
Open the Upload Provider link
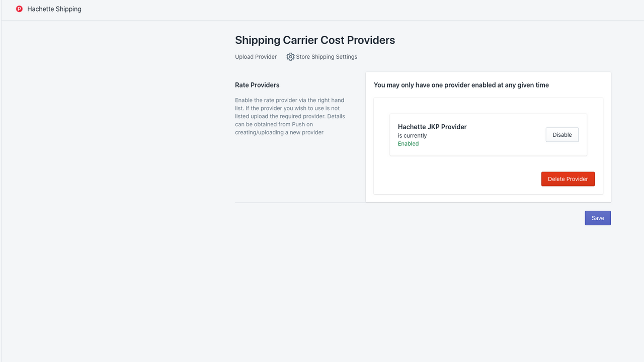pos(256,57)
